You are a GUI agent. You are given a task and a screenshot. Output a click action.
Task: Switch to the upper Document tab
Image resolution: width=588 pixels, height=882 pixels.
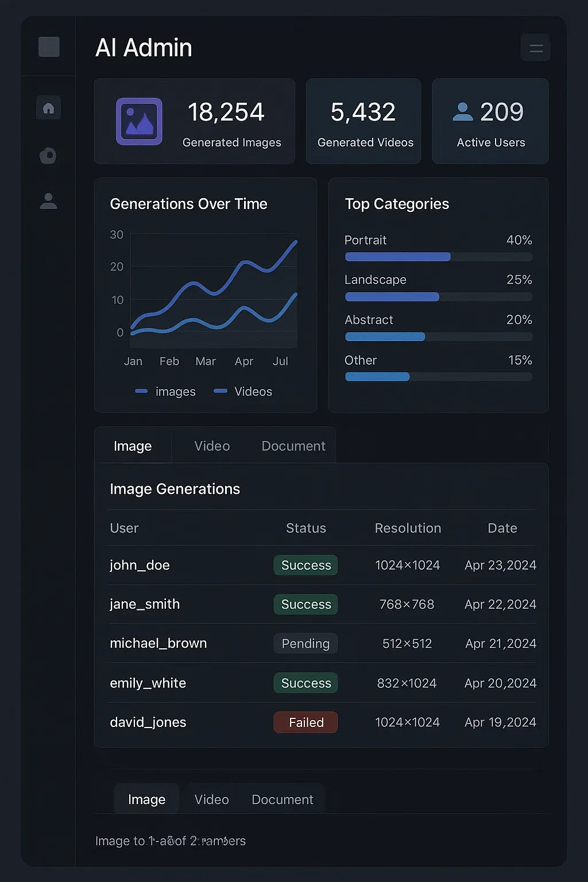click(293, 446)
